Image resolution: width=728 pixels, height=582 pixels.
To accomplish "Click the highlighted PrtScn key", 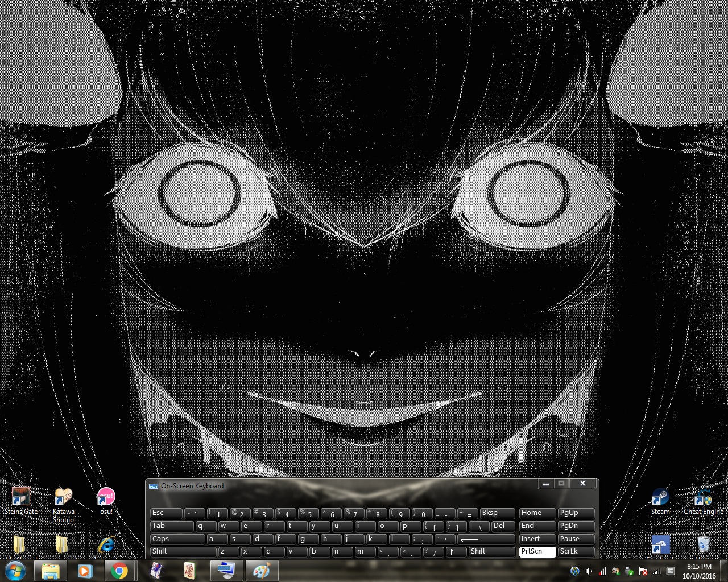I will click(537, 552).
